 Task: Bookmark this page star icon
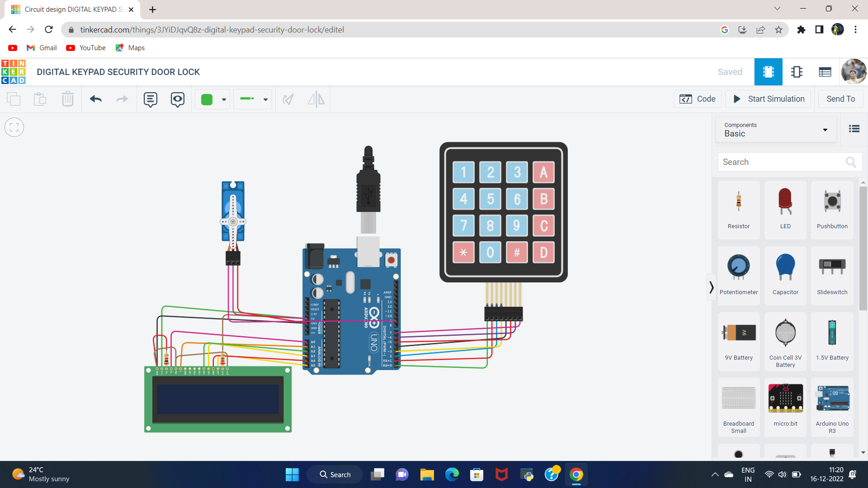(778, 30)
